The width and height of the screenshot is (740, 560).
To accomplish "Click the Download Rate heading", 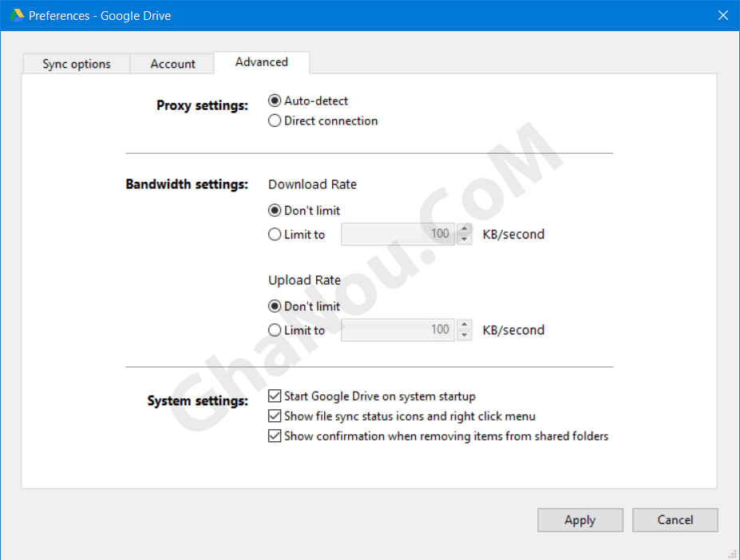I will (x=312, y=184).
